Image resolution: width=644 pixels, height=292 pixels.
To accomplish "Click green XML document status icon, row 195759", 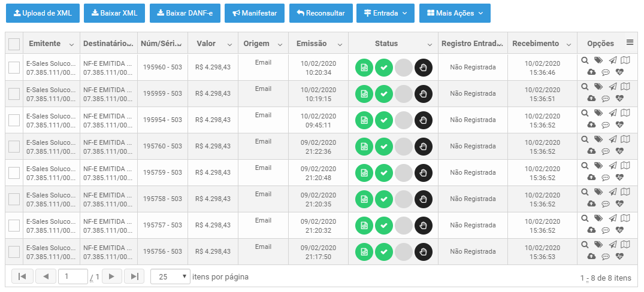I will 364,173.
